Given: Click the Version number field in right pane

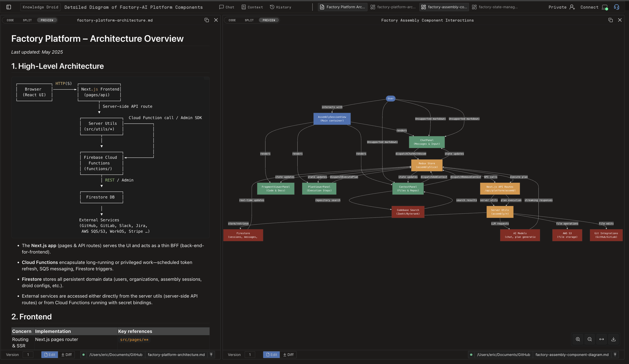Looking at the screenshot, I should [x=250, y=354].
